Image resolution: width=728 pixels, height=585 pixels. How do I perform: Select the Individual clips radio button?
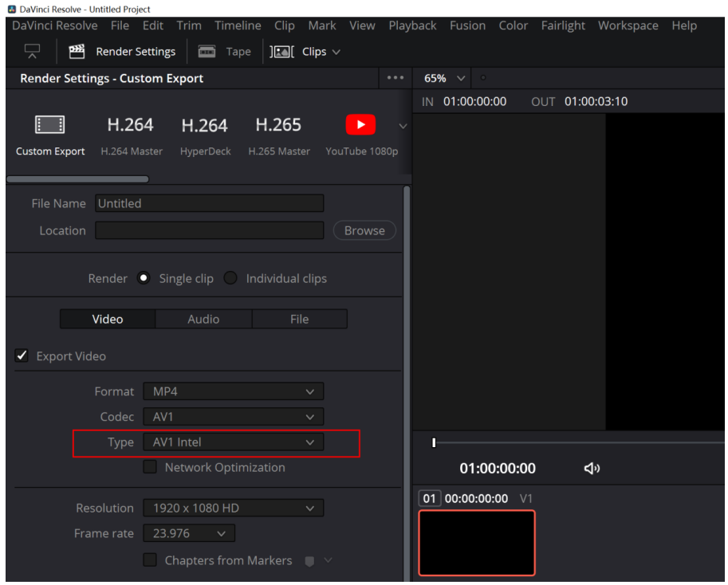[x=230, y=278]
